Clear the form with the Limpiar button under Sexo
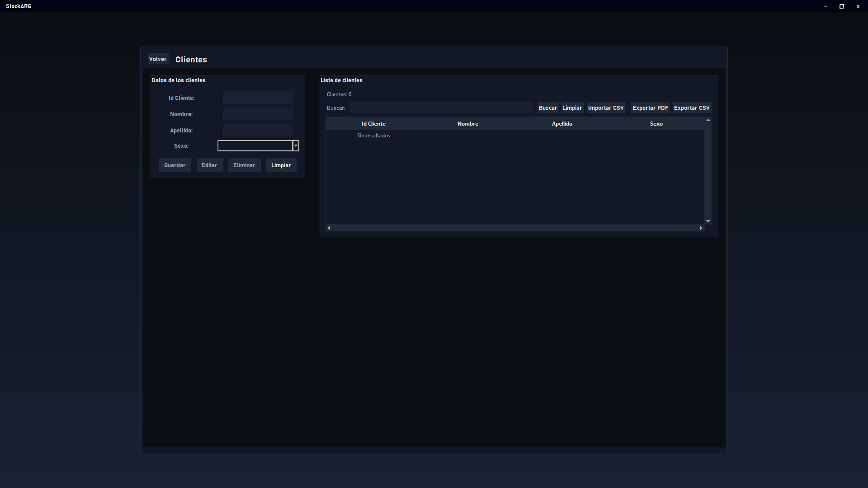The image size is (868, 488). (x=281, y=165)
